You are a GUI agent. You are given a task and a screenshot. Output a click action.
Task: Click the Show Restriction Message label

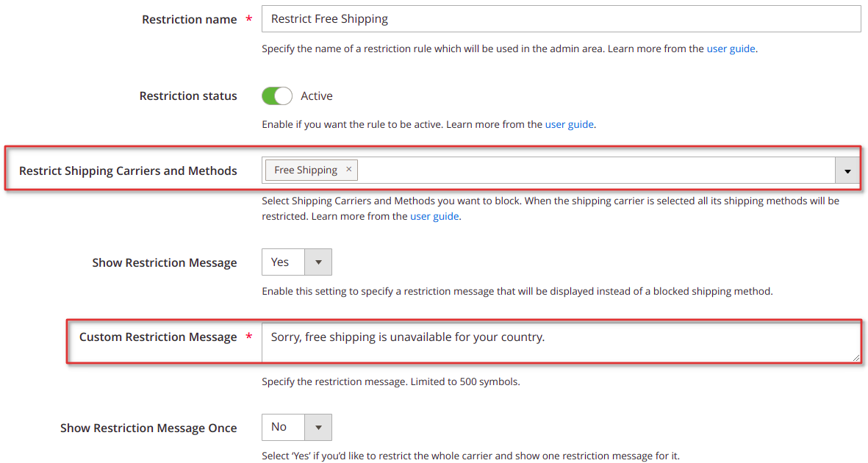pos(165,262)
